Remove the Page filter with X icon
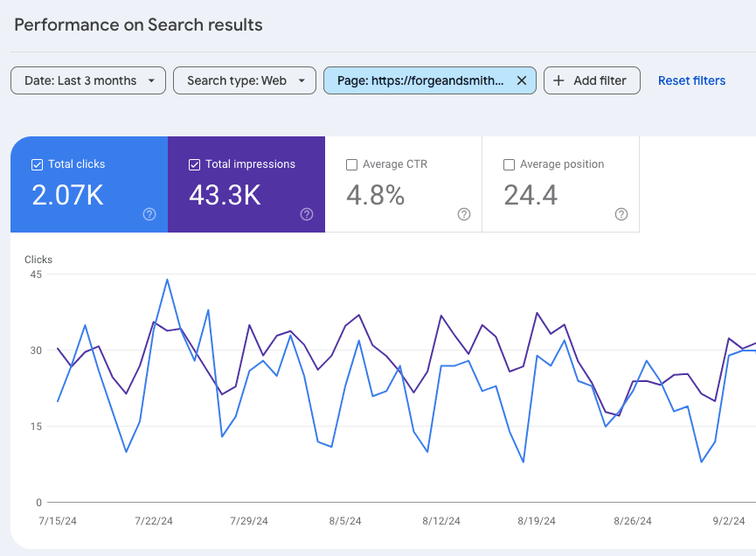The width and height of the screenshot is (756, 556). point(522,80)
